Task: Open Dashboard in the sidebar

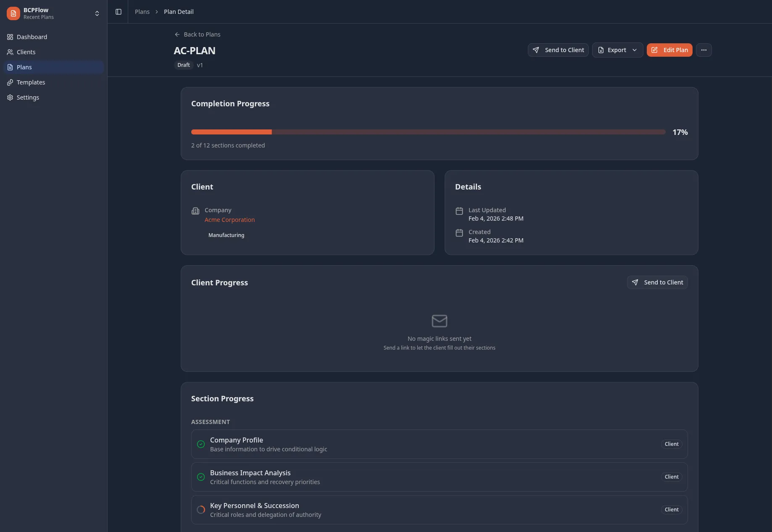Action: [53, 37]
